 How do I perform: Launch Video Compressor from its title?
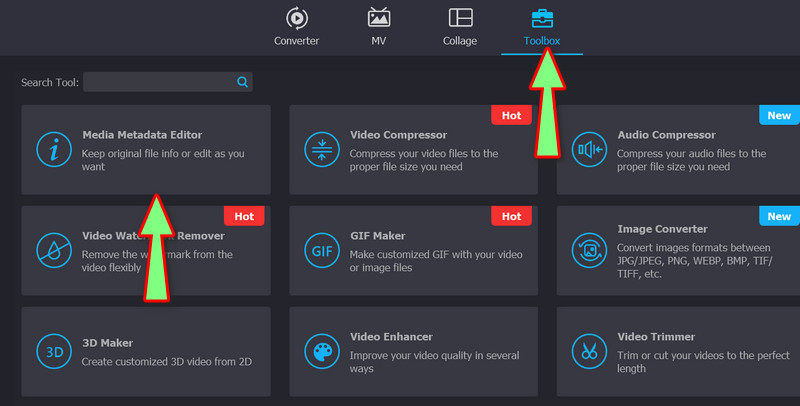[x=398, y=135]
